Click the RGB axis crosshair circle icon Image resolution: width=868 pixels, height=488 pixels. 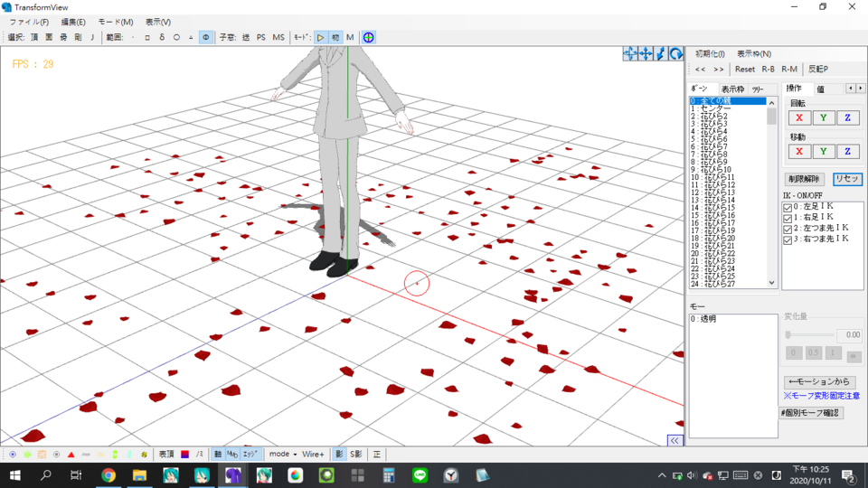tap(368, 38)
